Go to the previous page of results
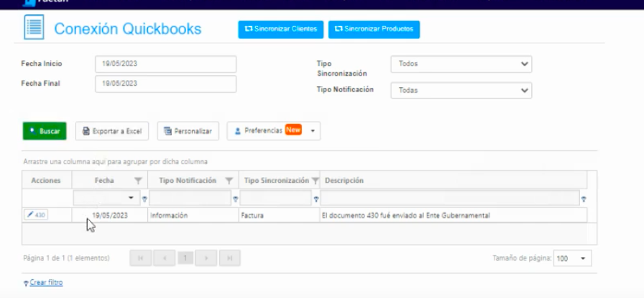This screenshot has width=644, height=298. tap(165, 258)
